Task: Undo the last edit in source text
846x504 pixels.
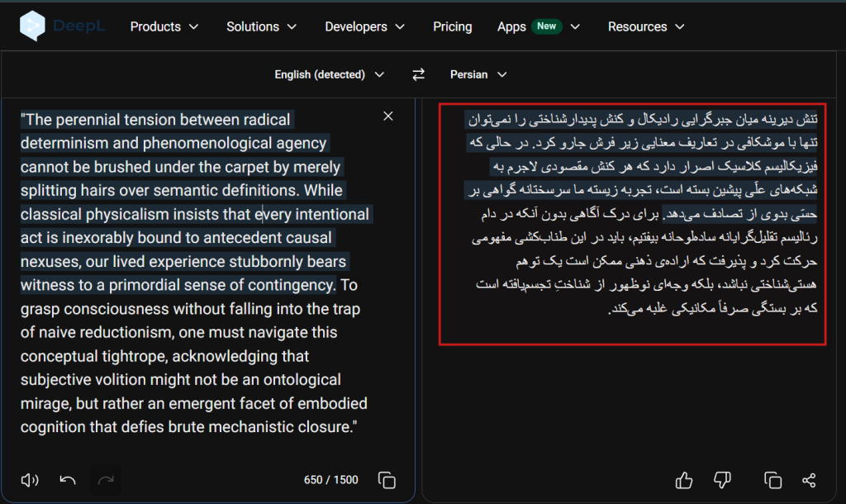Action: pyautogui.click(x=68, y=480)
